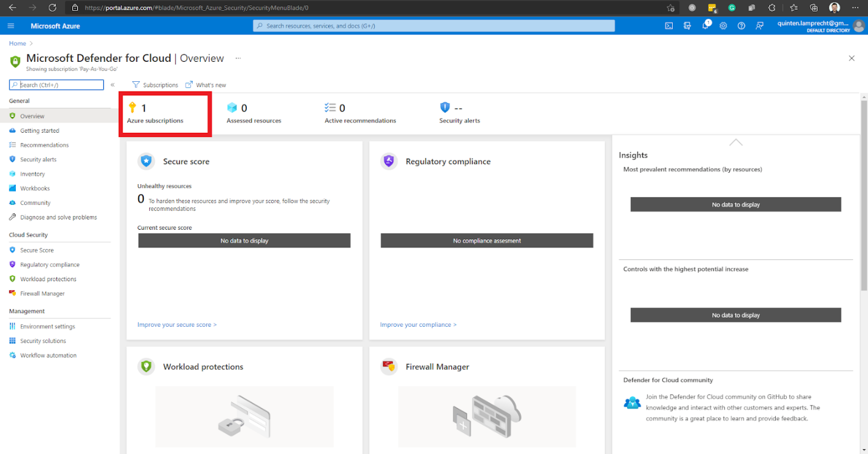
Task: Click the Defender for Cloud community icon
Action: point(632,403)
